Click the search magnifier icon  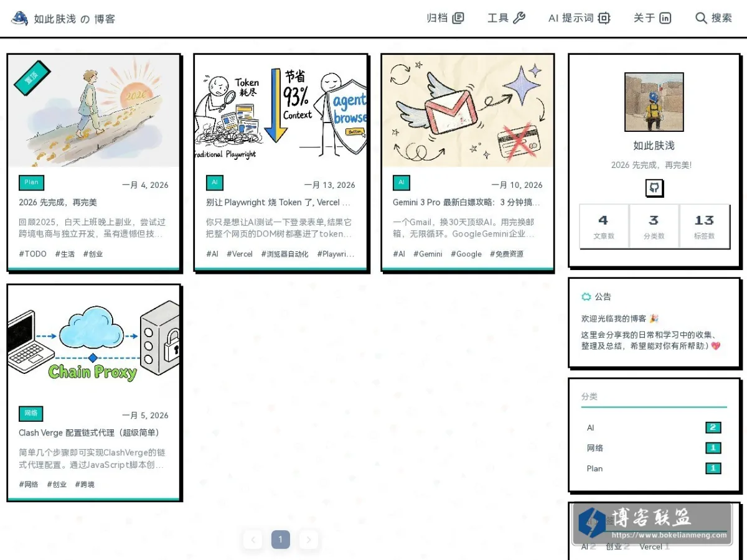click(701, 18)
